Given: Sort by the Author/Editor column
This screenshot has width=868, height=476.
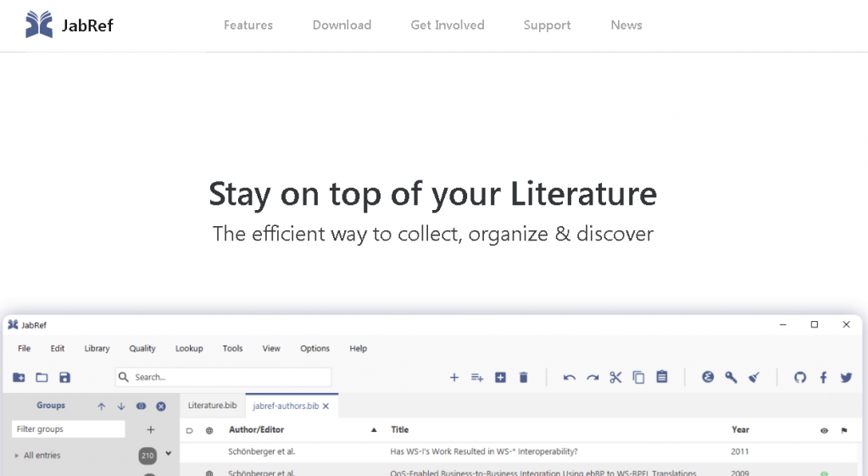Looking at the screenshot, I should 256,429.
